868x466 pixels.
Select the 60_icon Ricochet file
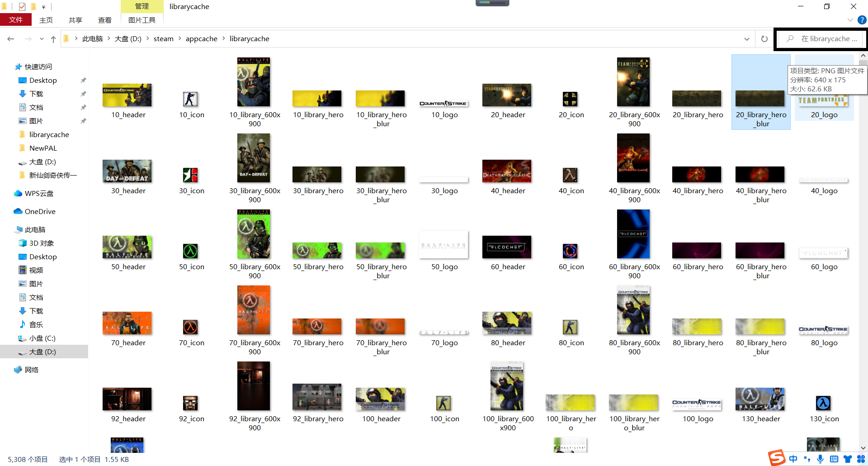click(570, 251)
